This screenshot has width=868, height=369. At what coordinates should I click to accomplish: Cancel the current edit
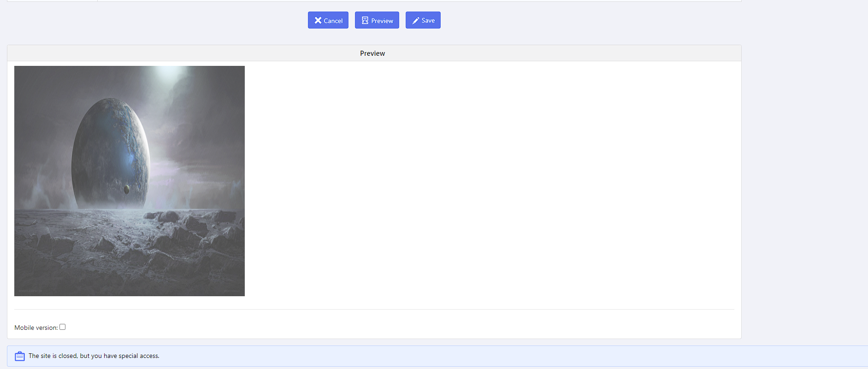[x=328, y=20]
